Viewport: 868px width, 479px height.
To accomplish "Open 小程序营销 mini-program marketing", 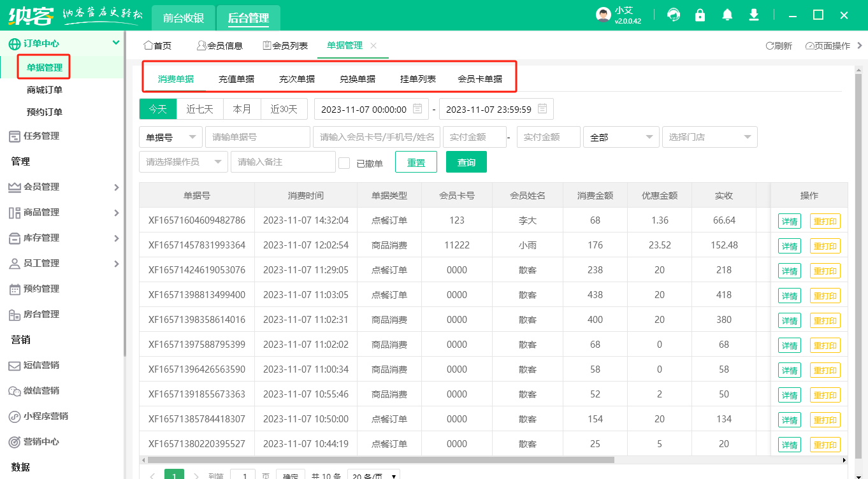I will pos(43,417).
